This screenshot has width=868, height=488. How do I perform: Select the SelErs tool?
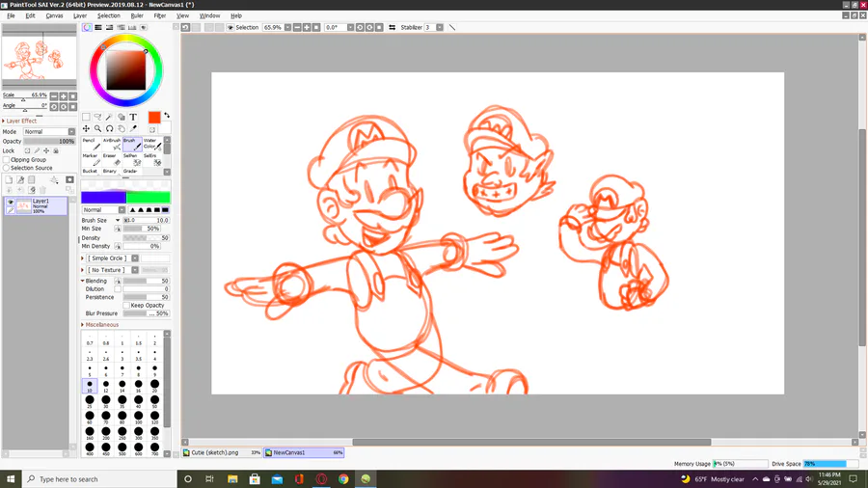tap(152, 159)
